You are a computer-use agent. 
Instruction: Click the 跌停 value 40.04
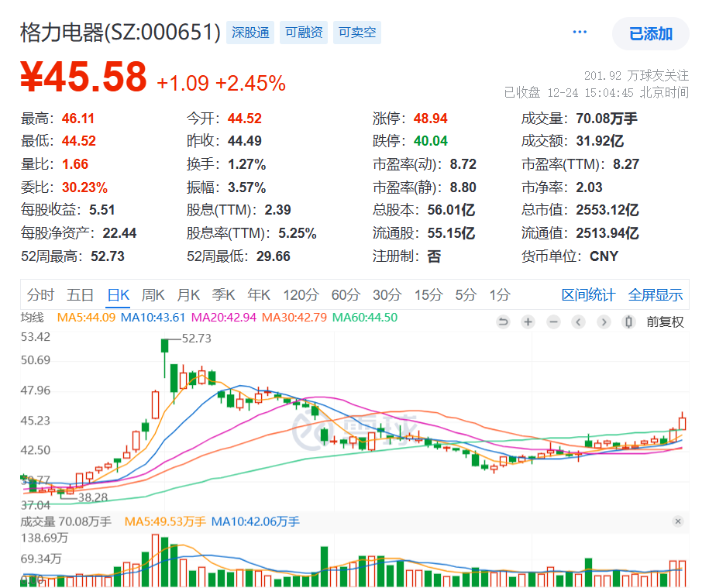tap(431, 141)
